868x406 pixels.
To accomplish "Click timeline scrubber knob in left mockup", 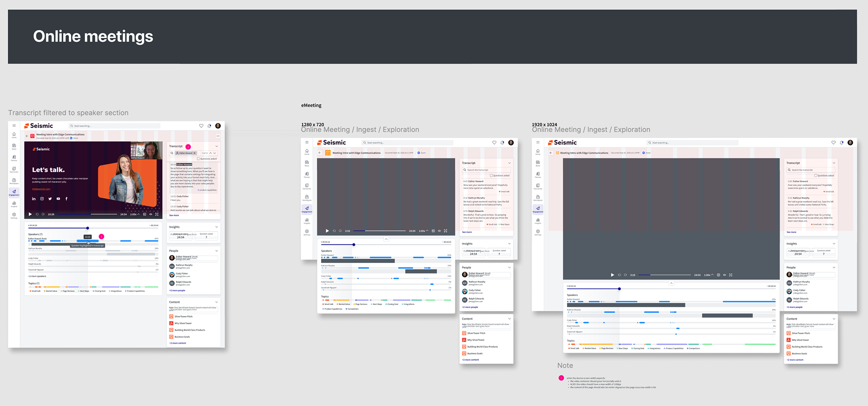I will pos(88,228).
